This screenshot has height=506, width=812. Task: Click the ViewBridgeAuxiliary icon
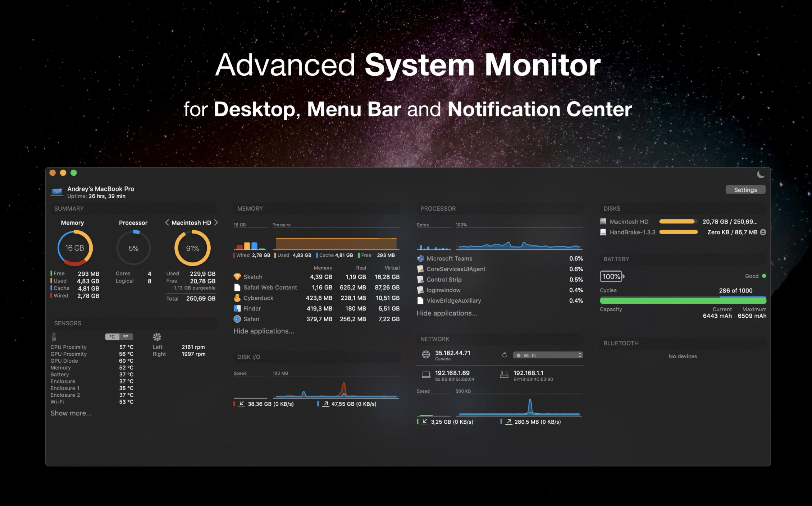pos(420,301)
